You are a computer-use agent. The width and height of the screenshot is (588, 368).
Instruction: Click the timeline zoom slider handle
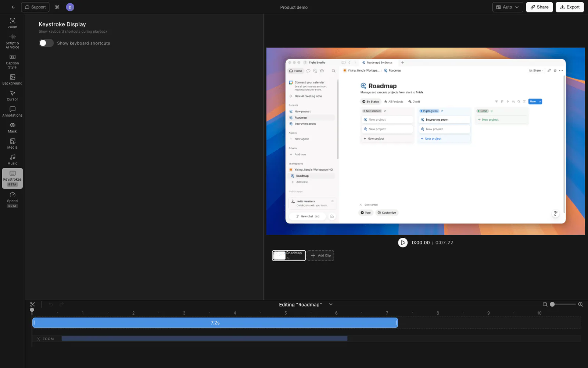click(x=552, y=304)
